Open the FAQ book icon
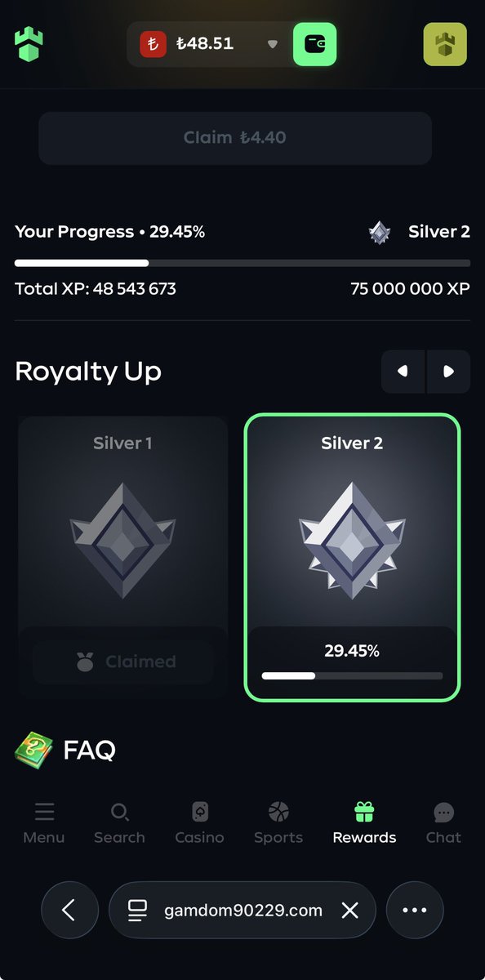The image size is (485, 980). tap(33, 749)
